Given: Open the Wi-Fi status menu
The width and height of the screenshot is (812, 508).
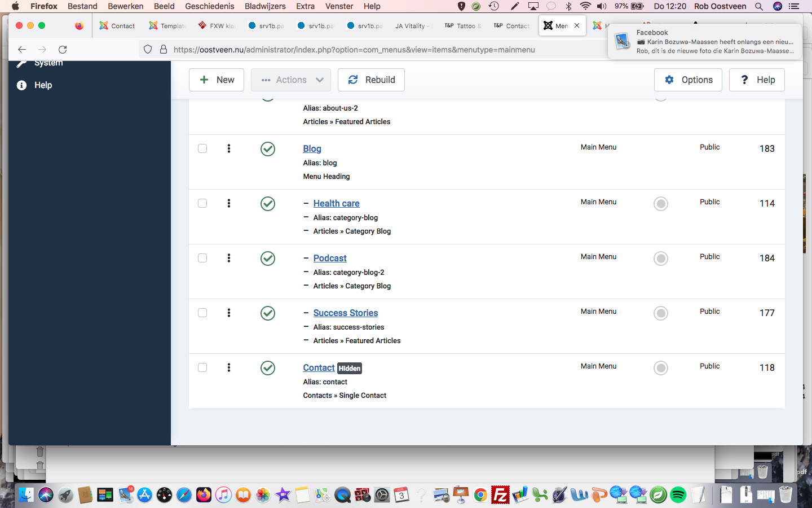Looking at the screenshot, I should coord(585,6).
